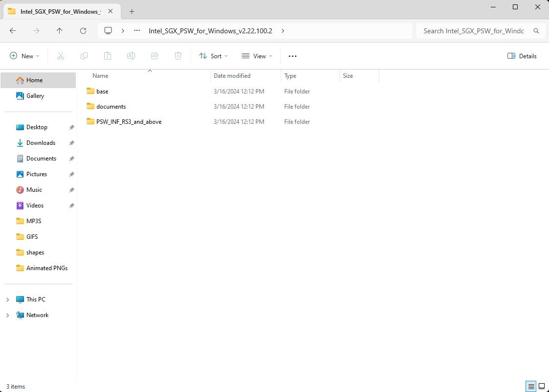Click the 3 items status text
Image resolution: width=549 pixels, height=392 pixels.
[x=16, y=387]
